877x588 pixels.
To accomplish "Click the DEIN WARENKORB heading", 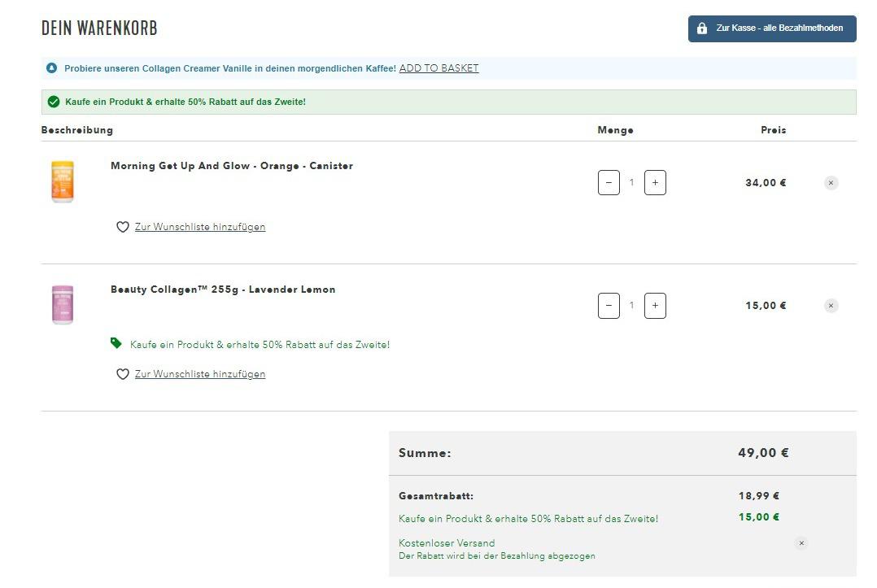I will (99, 28).
